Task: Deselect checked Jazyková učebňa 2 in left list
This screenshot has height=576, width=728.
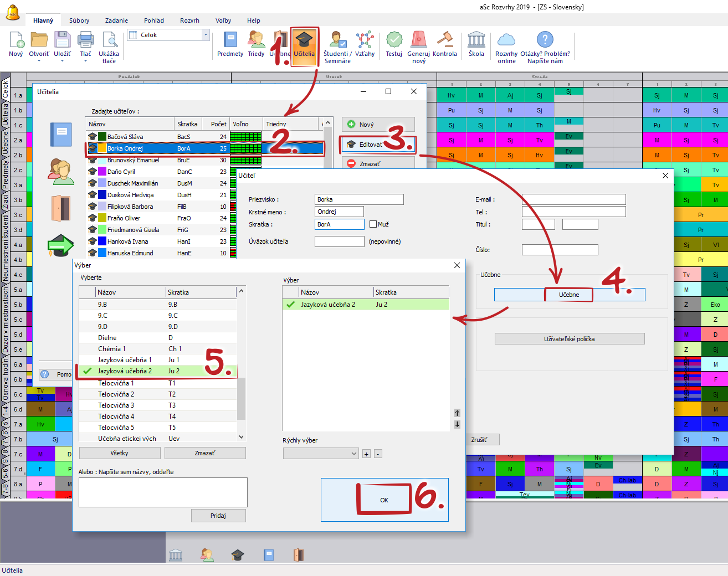Action: tap(88, 371)
